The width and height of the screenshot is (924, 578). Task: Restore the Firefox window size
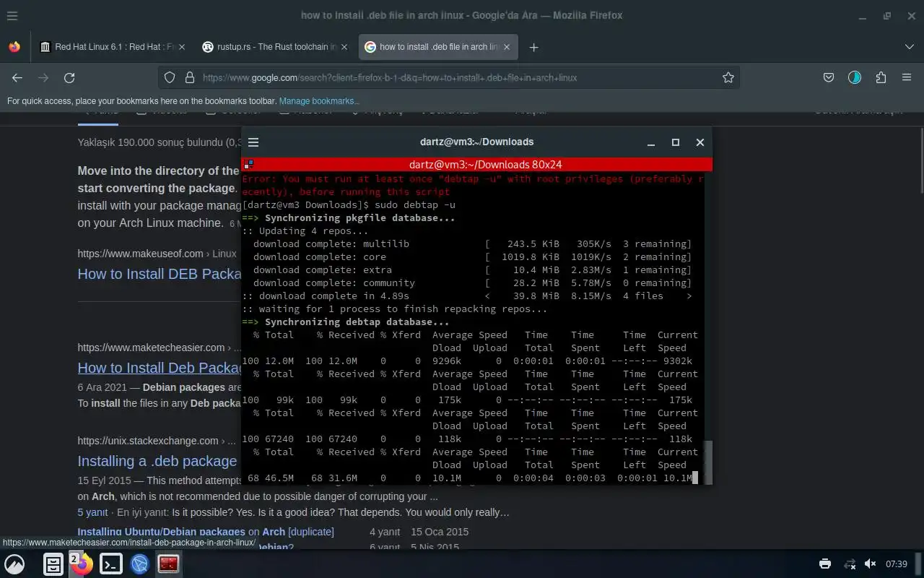887,15
